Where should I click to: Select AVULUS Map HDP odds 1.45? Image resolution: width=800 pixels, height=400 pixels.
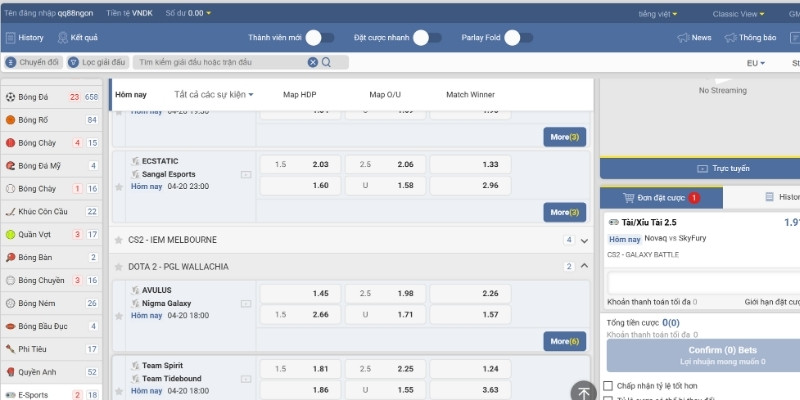(300, 293)
